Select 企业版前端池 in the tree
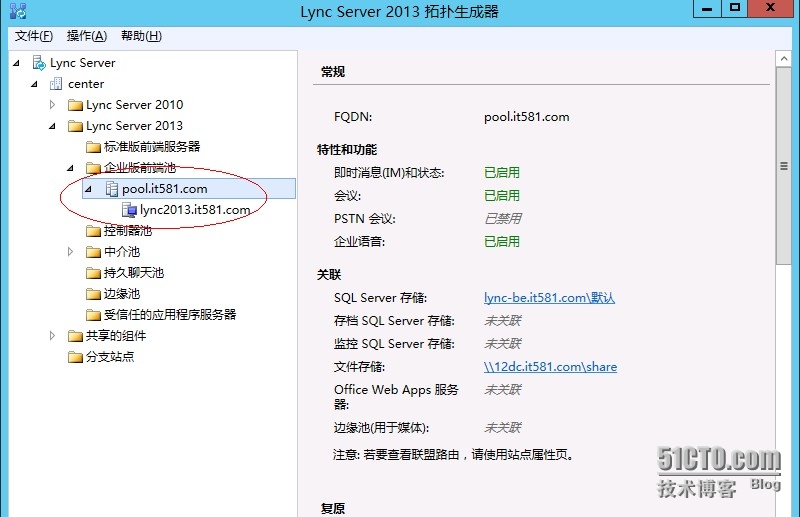This screenshot has width=800, height=517. coord(140,167)
